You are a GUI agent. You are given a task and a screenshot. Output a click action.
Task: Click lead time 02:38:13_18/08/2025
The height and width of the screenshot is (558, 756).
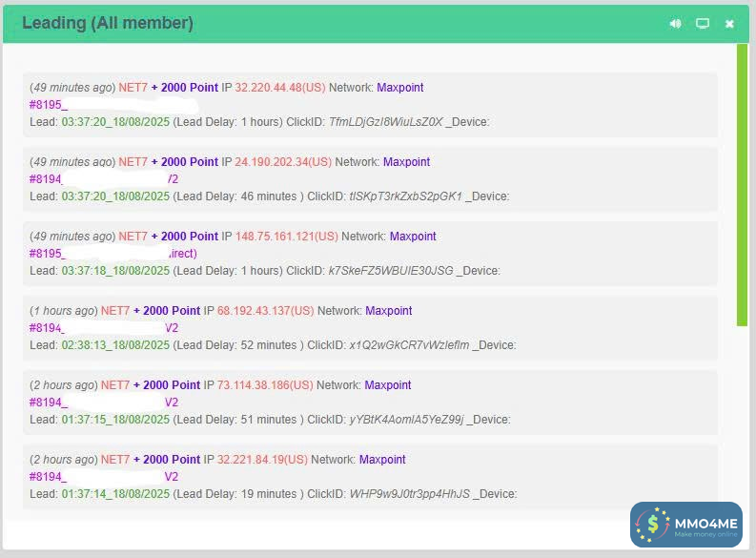[x=115, y=345]
